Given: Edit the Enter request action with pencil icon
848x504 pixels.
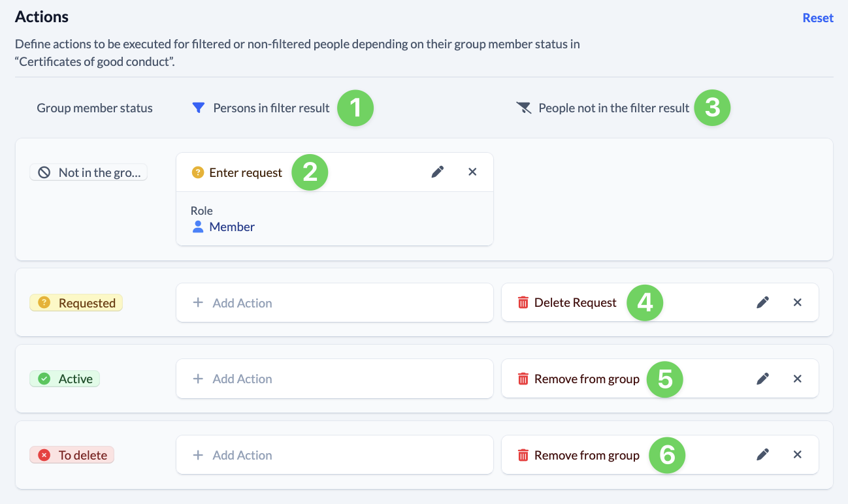Looking at the screenshot, I should click(438, 172).
